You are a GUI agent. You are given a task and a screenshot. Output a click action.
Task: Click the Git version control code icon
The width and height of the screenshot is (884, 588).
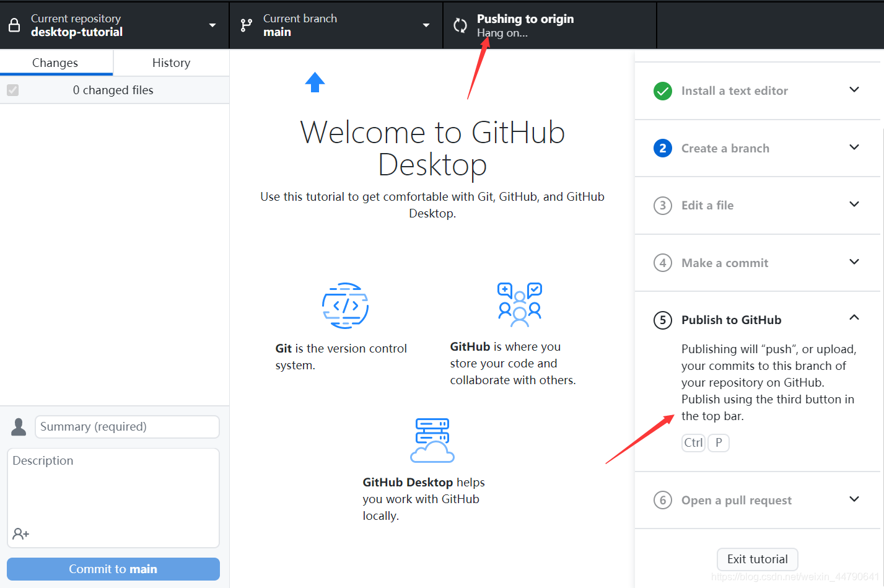coord(345,305)
